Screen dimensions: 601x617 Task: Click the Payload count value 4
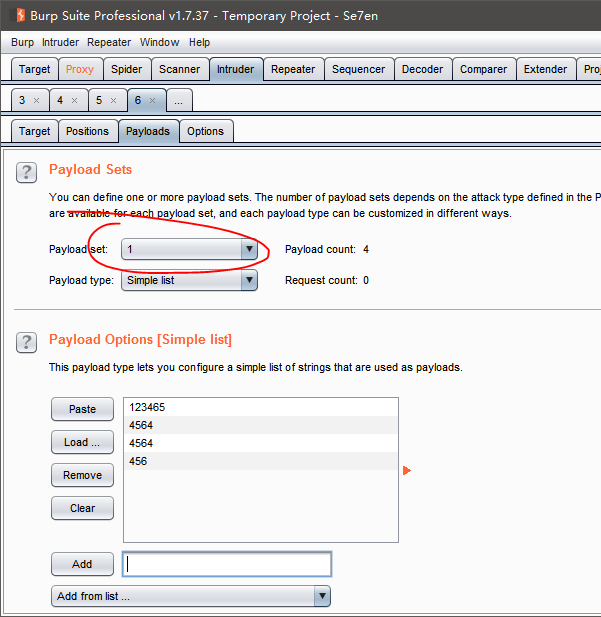366,249
